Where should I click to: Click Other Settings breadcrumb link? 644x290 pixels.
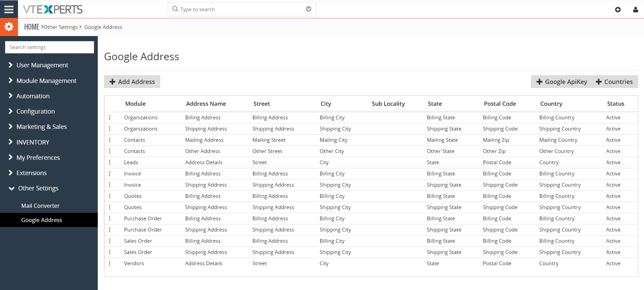coord(61,27)
